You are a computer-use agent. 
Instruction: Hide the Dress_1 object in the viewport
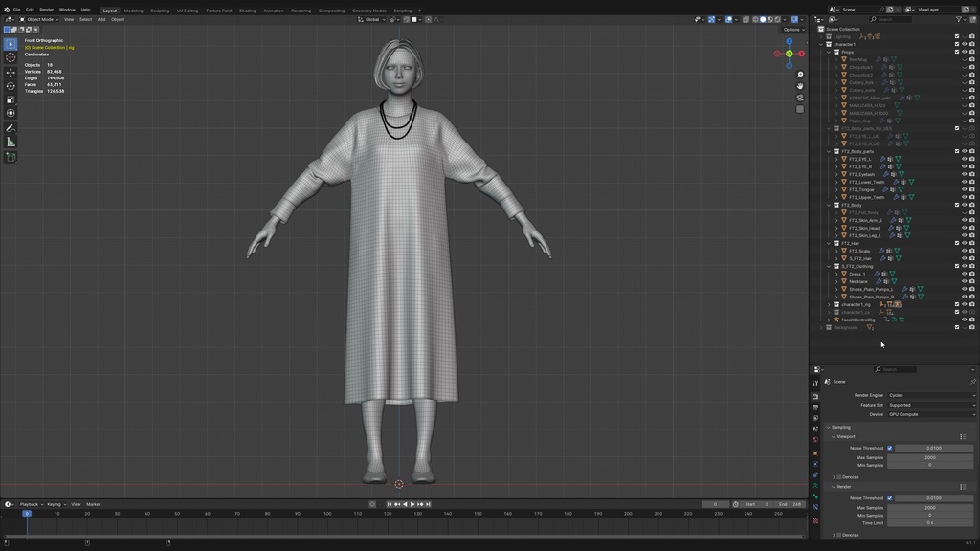coord(966,274)
